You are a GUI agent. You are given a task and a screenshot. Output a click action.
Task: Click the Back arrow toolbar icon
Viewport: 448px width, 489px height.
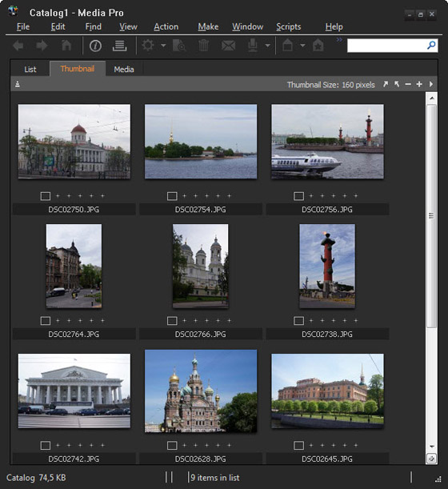coord(18,46)
